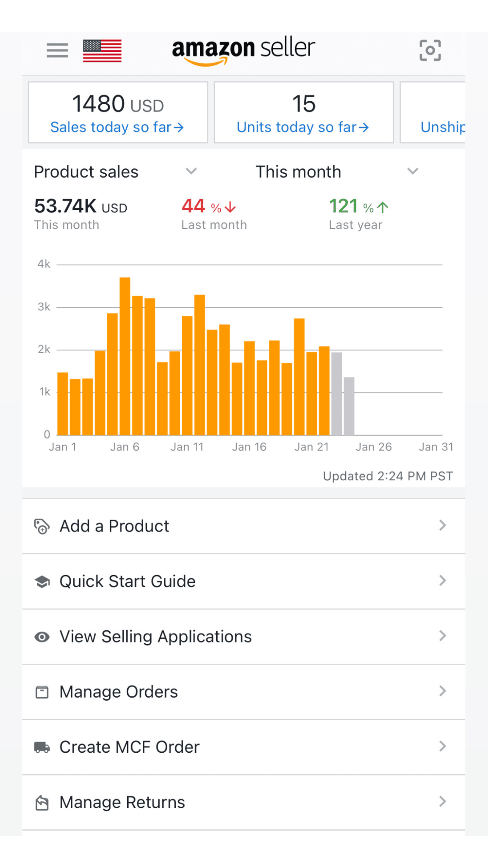
Task: Tap the US flag marketplace icon
Action: tap(102, 50)
